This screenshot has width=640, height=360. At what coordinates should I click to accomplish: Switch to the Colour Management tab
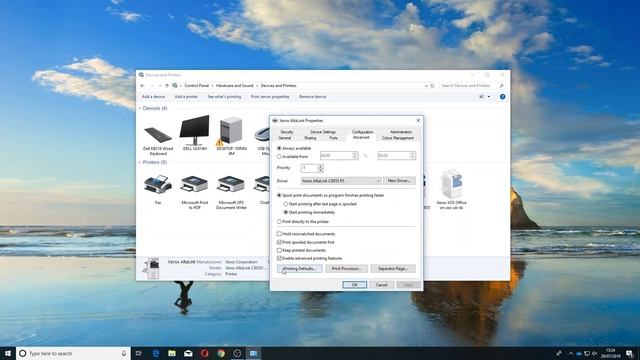click(x=398, y=138)
